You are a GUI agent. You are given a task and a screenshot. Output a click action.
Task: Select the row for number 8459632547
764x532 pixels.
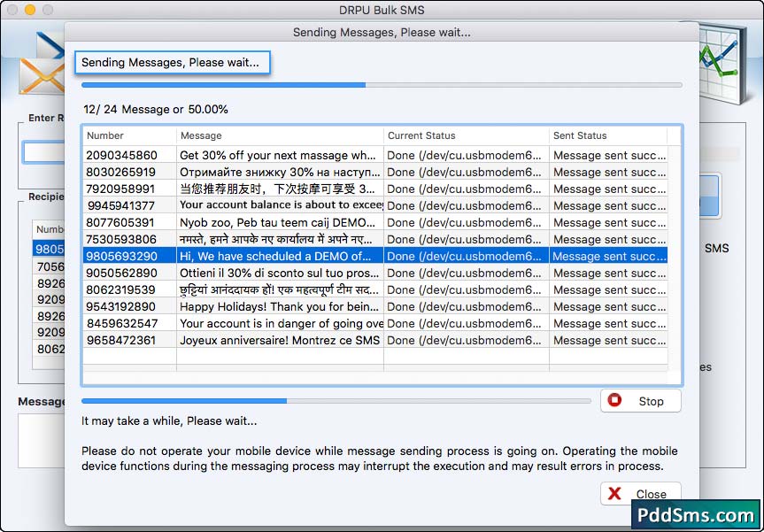(x=375, y=323)
